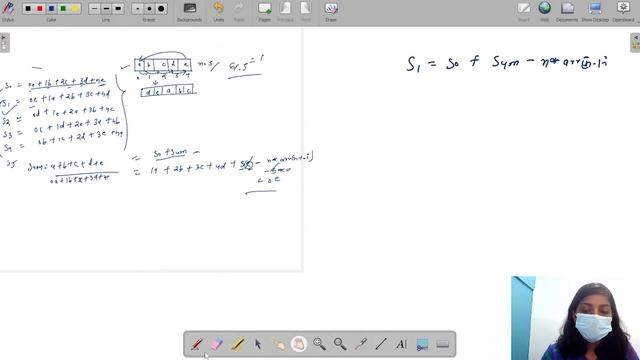Add a new page with Pages
Viewport: 640px width, 360px height.
click(x=264, y=11)
